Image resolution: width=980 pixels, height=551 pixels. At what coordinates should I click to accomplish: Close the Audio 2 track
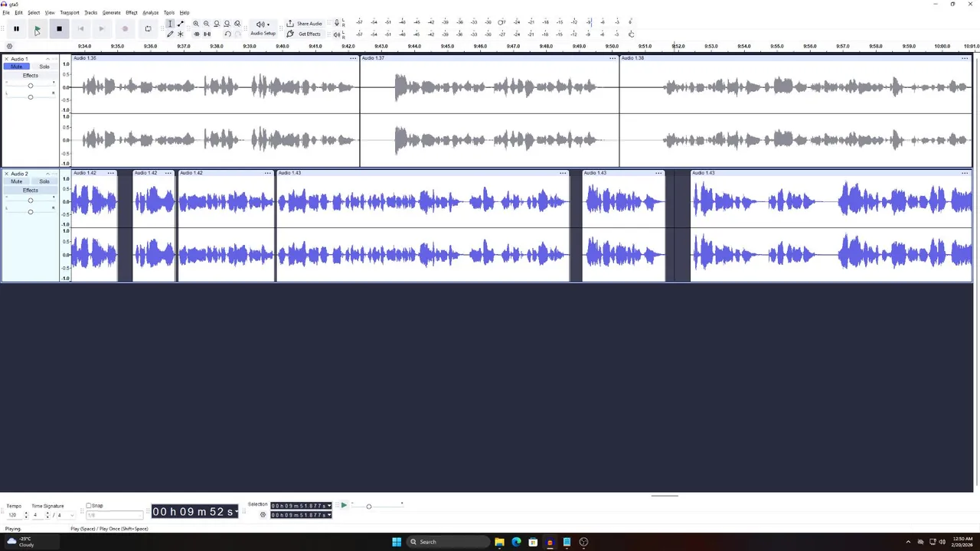pos(7,174)
